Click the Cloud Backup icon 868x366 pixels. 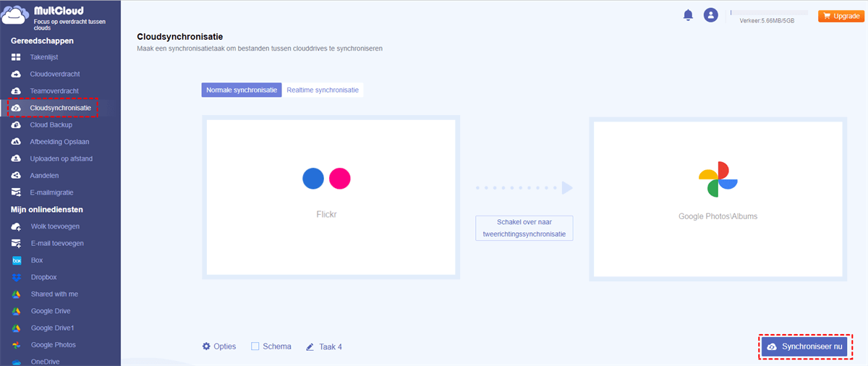16,124
